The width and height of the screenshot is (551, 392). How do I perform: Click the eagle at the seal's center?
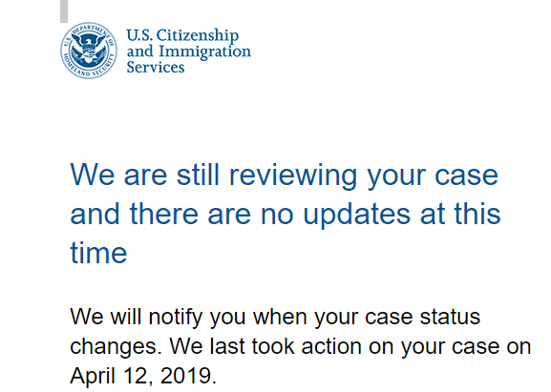89,51
